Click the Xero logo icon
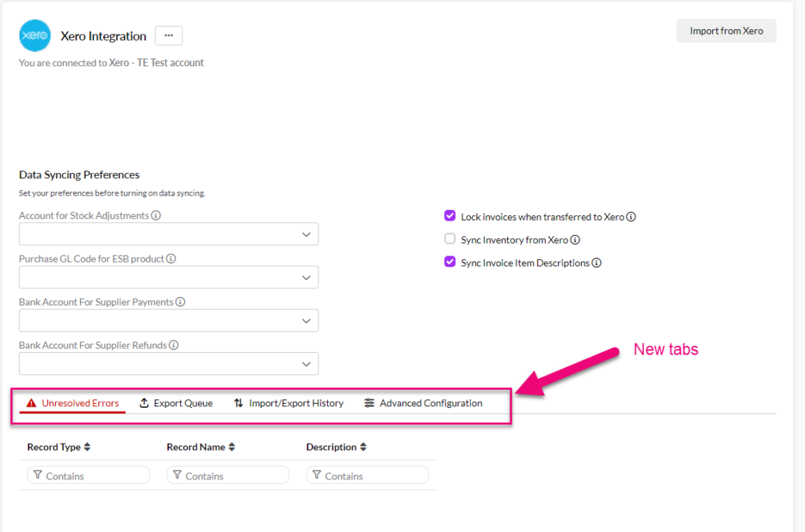The width and height of the screenshot is (805, 532). [34, 35]
